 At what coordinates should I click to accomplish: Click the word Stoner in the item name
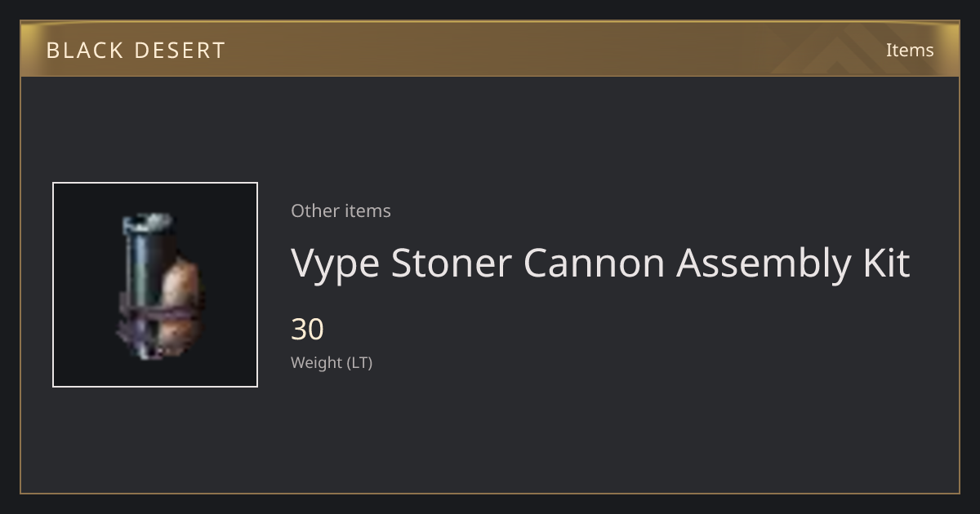tap(452, 263)
